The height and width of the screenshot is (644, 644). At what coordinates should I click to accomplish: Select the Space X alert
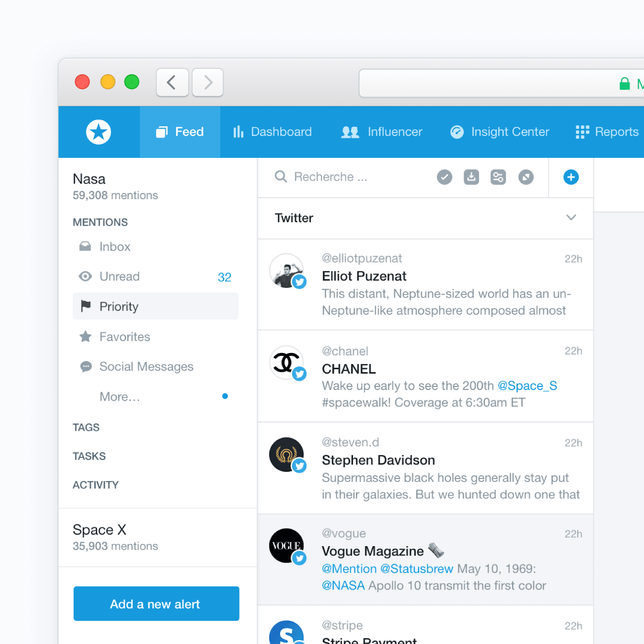tap(115, 537)
